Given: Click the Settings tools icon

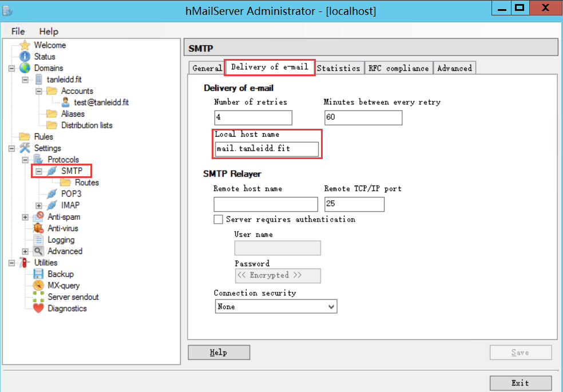Looking at the screenshot, I should [x=25, y=148].
